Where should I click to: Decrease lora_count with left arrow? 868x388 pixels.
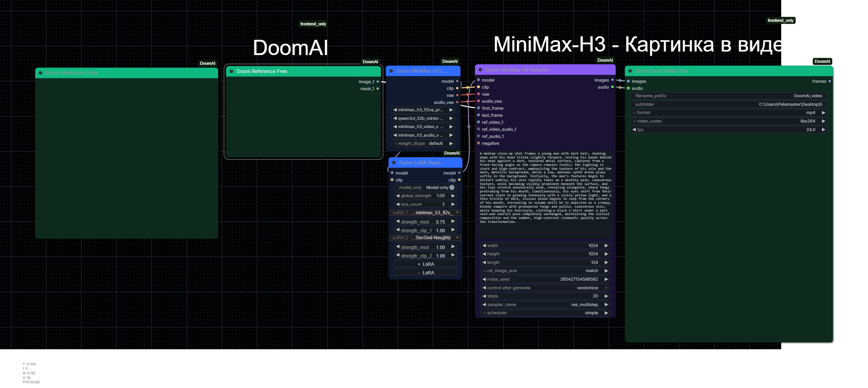[398, 204]
